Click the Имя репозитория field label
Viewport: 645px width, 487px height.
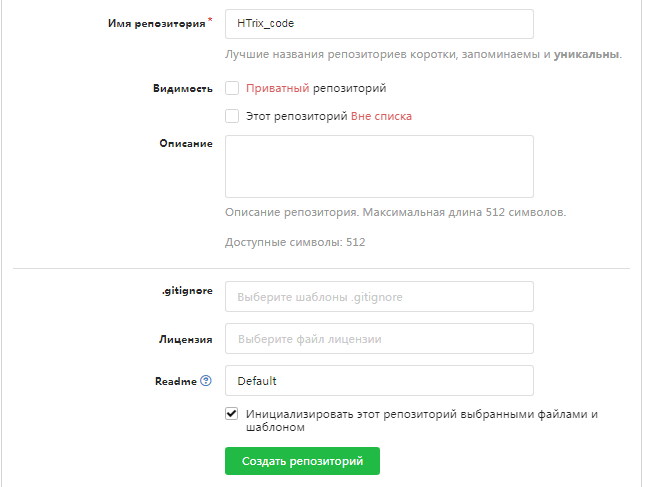(157, 23)
